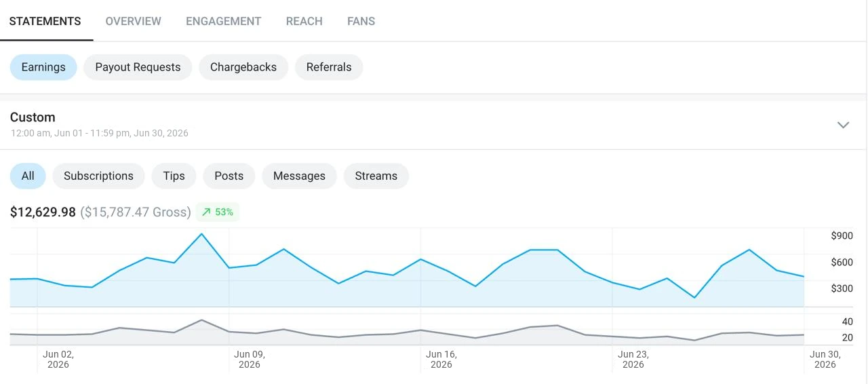Viewport: 868px width, 384px height.
Task: Select the Earnings pill
Action: click(x=43, y=67)
